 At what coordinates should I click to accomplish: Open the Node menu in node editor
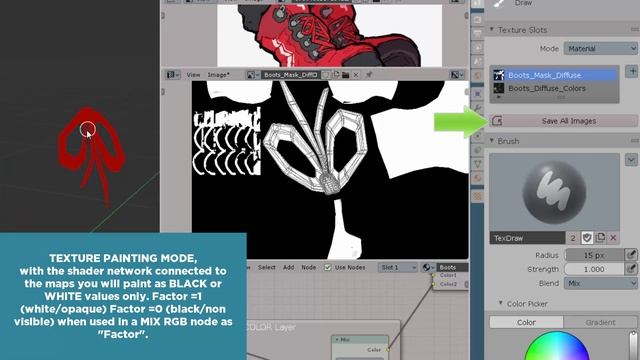tap(309, 267)
